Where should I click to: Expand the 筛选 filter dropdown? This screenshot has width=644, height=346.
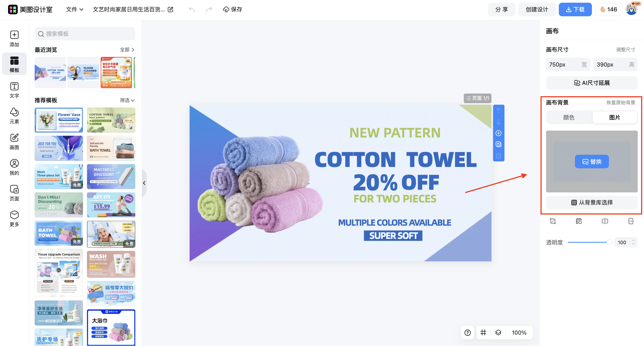[127, 100]
